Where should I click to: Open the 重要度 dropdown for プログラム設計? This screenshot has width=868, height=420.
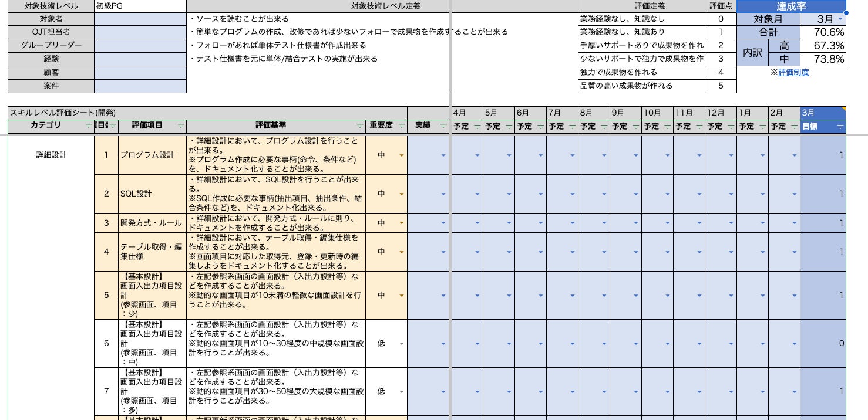pos(402,155)
